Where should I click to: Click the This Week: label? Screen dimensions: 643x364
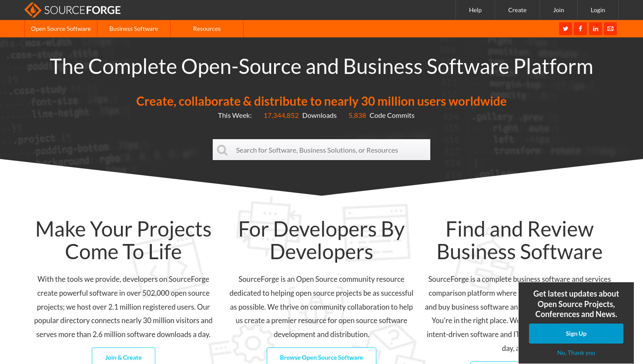coord(235,115)
